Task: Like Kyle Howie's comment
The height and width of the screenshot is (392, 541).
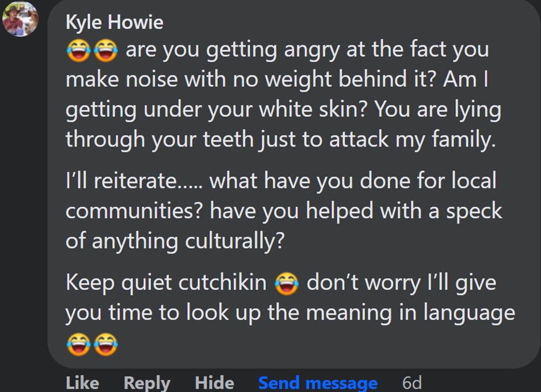Action: click(x=82, y=382)
